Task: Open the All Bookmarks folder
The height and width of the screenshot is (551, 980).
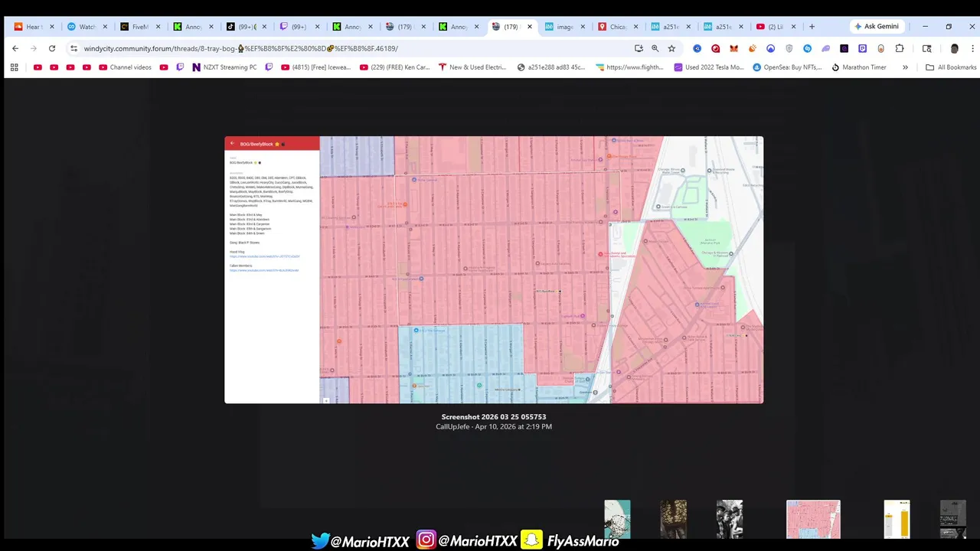Action: click(951, 67)
